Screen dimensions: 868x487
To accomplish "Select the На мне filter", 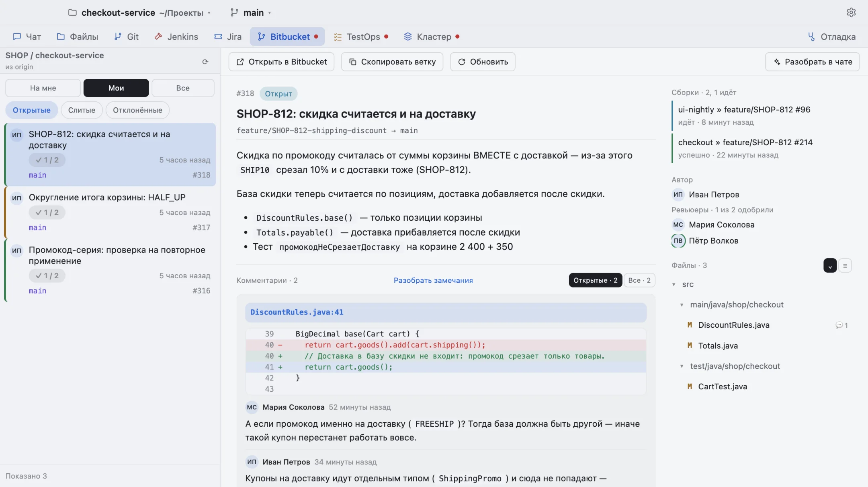I will pyautogui.click(x=43, y=88).
